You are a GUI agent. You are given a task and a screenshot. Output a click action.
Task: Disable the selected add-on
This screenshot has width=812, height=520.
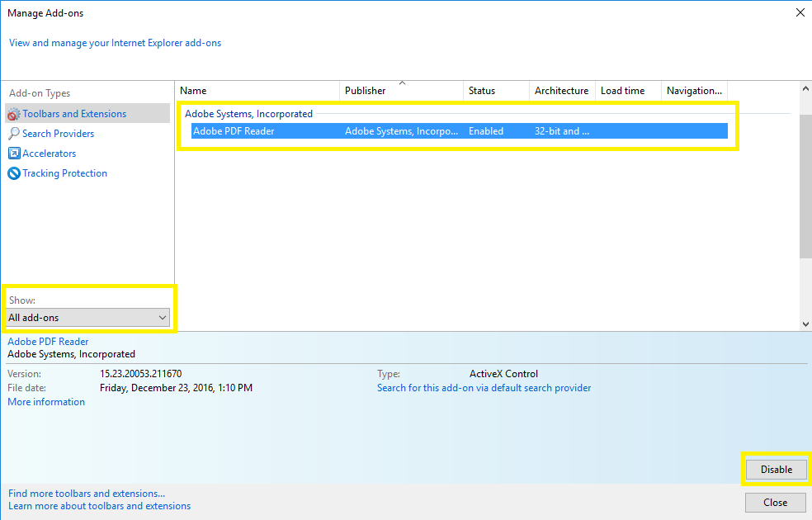point(776,470)
